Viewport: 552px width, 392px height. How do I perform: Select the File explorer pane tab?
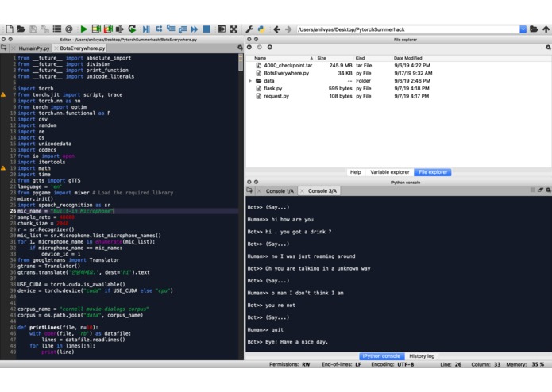click(433, 172)
